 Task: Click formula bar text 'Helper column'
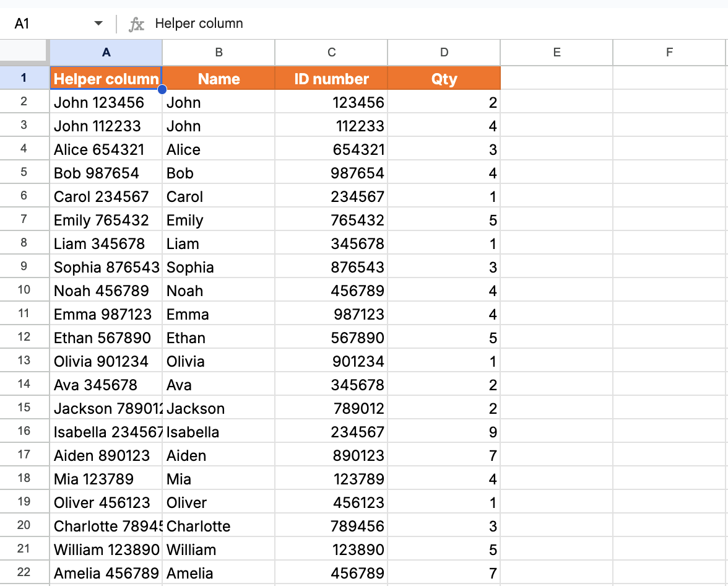[x=199, y=24]
